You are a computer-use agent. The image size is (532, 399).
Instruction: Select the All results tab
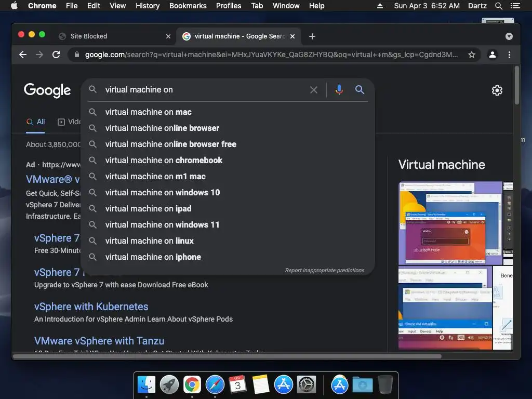pyautogui.click(x=36, y=122)
